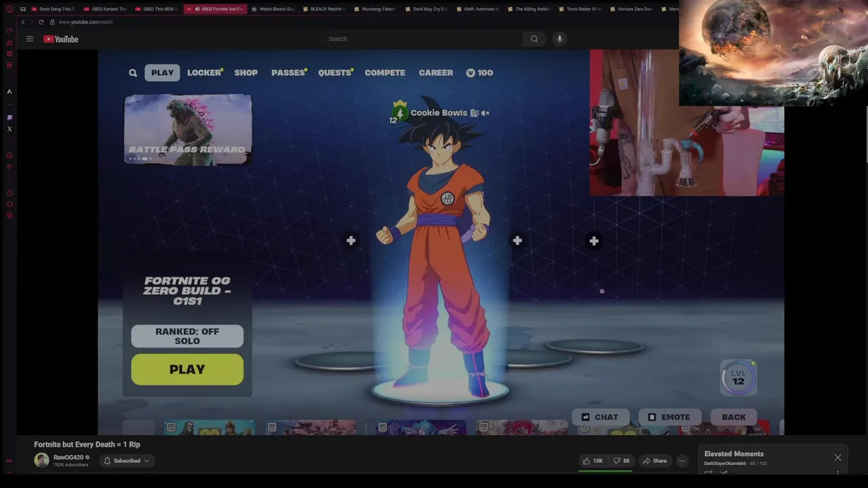The image size is (868, 488).
Task: Click the YouTube logo
Action: click(x=61, y=39)
